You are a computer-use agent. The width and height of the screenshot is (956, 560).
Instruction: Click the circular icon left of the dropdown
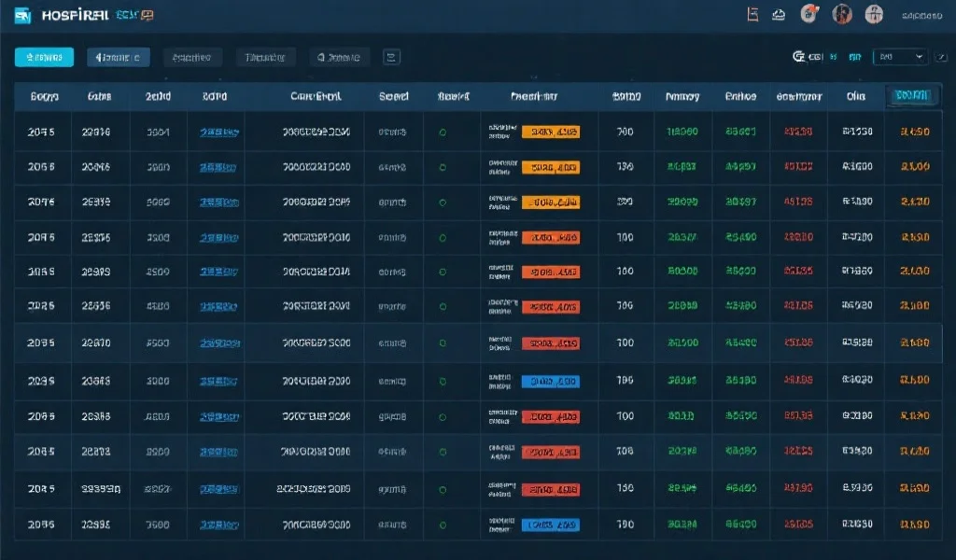pyautogui.click(x=799, y=57)
